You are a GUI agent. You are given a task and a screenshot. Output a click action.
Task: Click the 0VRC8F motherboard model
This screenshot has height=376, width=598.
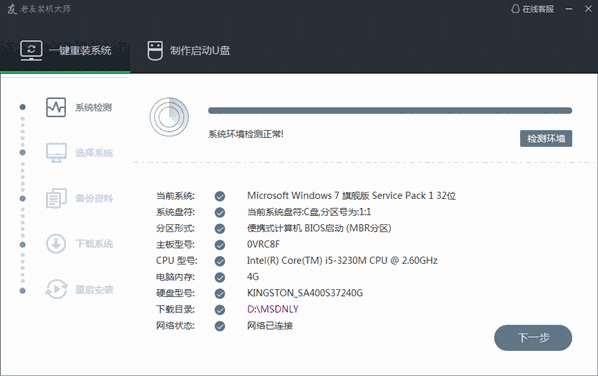click(x=264, y=244)
